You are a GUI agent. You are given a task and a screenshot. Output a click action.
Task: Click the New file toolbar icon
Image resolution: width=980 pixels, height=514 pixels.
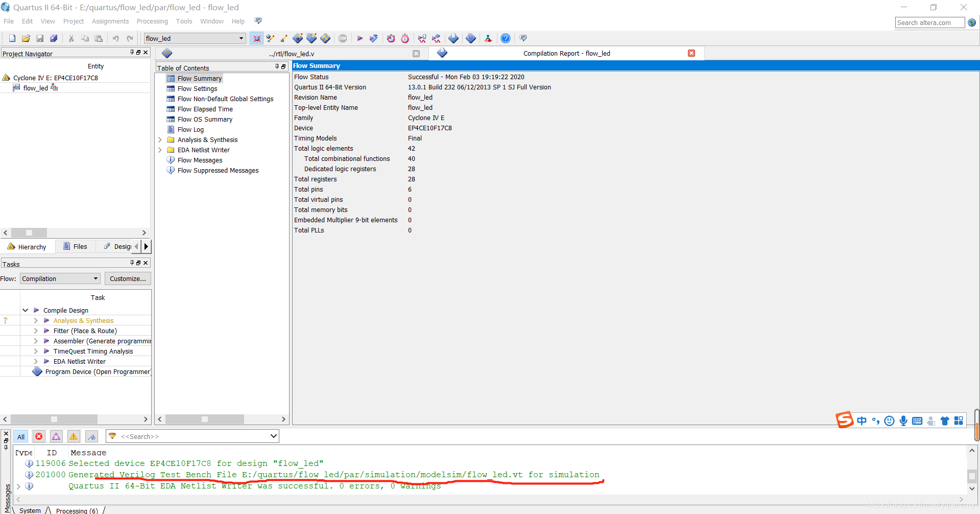(12, 38)
